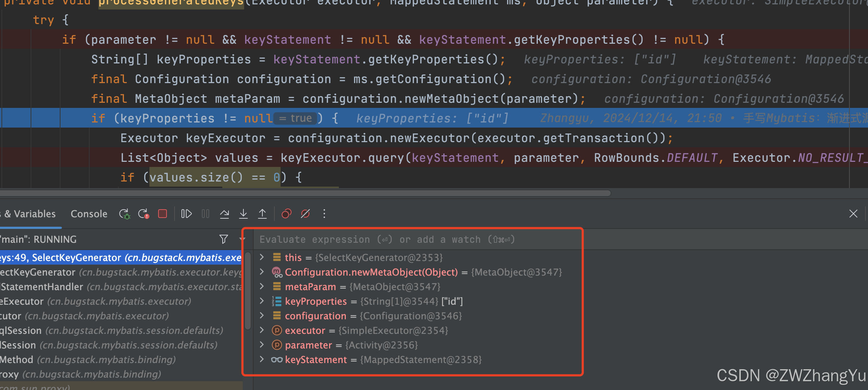Click the keyStatement watch glasses icon
This screenshot has height=390, width=868.
click(277, 360)
